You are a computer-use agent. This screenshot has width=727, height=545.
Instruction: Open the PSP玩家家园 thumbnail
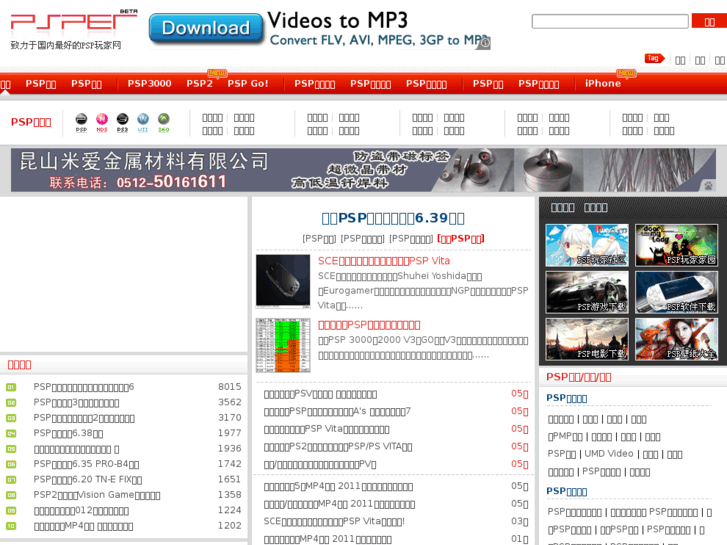[676, 245]
